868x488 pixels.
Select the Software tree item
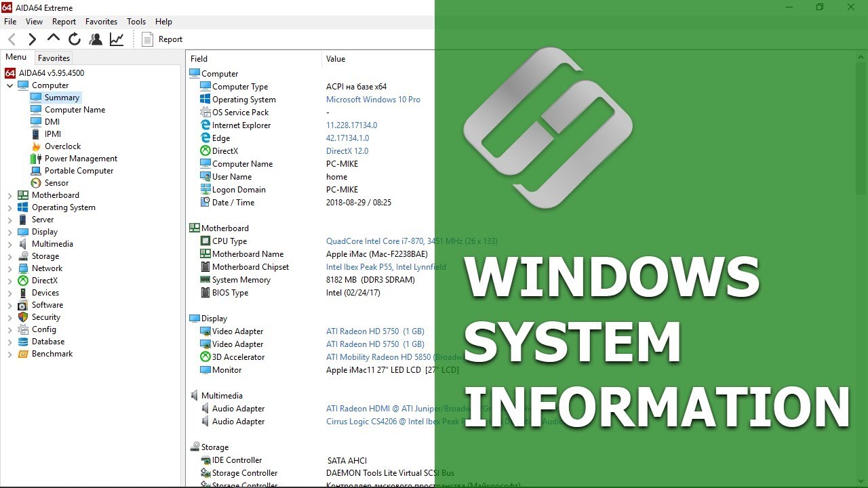tap(47, 305)
